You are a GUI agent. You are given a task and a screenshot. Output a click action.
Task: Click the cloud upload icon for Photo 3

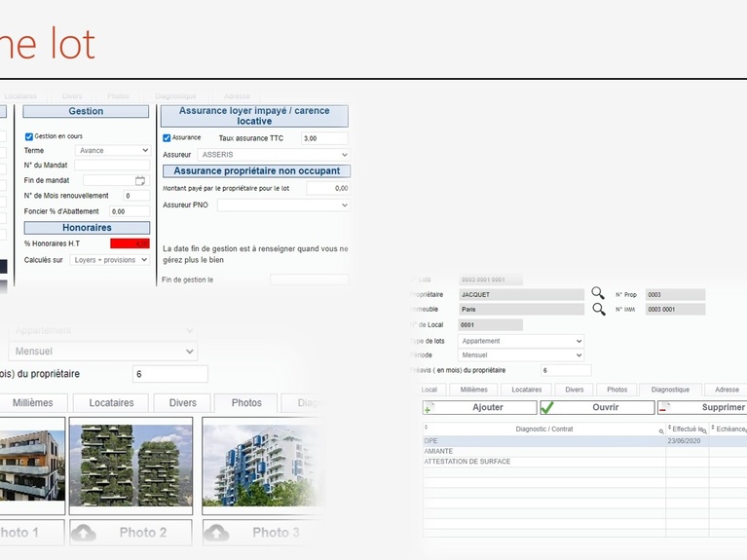point(216,533)
